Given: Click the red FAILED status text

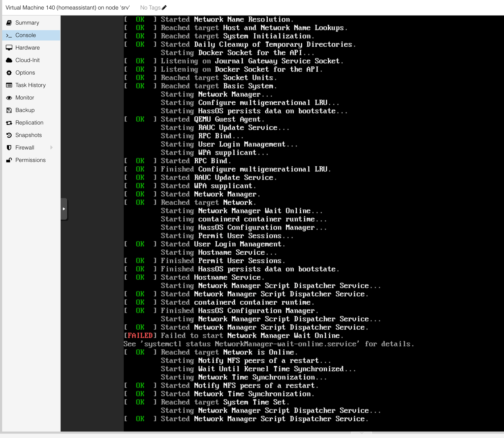Looking at the screenshot, I should pos(140,335).
